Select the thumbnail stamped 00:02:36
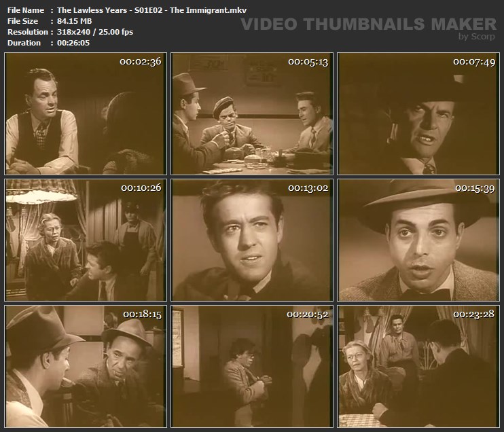 (86, 114)
